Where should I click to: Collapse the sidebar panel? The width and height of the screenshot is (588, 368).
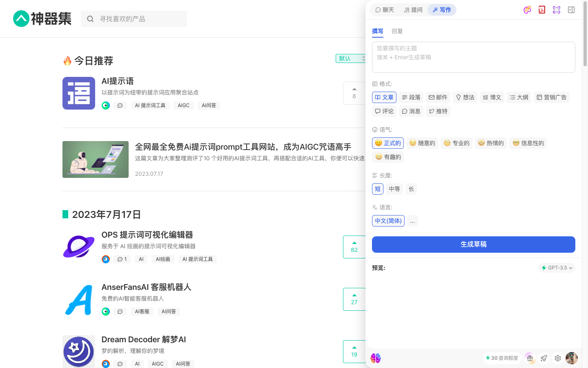(x=571, y=9)
